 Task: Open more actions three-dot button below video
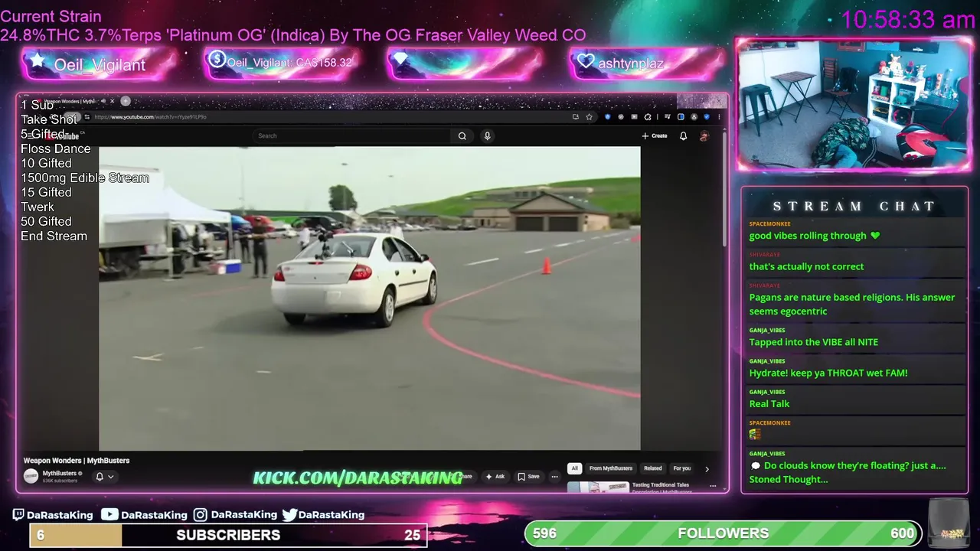point(555,476)
